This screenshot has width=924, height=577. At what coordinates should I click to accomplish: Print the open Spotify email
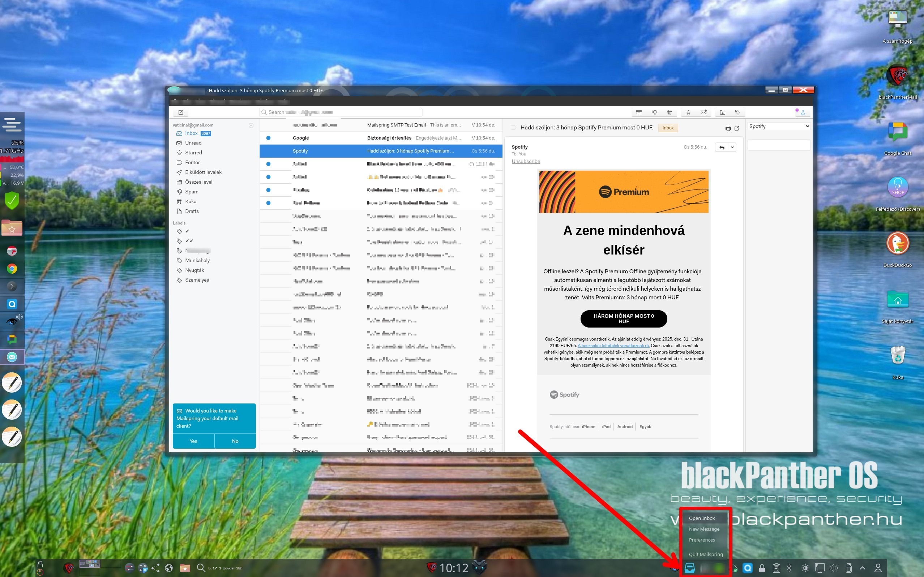[728, 128]
